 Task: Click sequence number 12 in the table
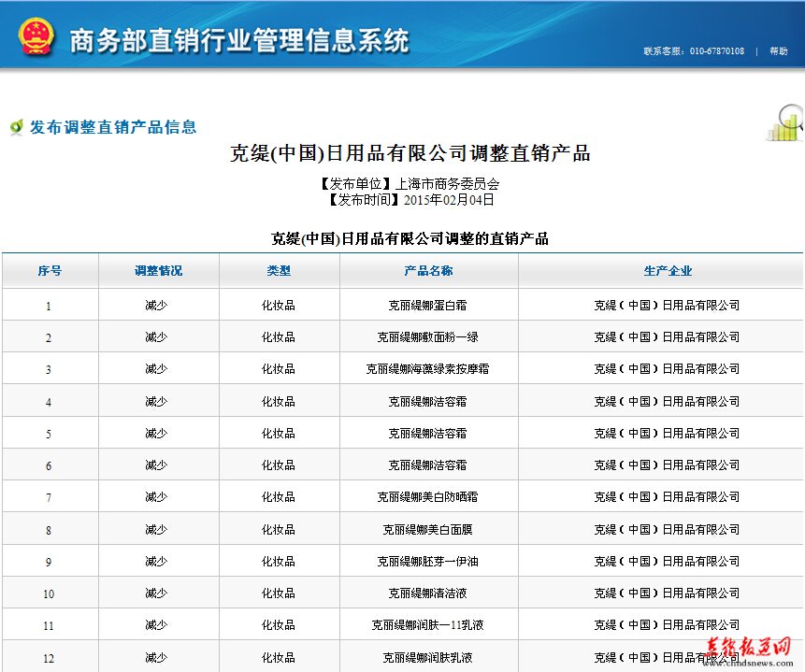(x=49, y=658)
